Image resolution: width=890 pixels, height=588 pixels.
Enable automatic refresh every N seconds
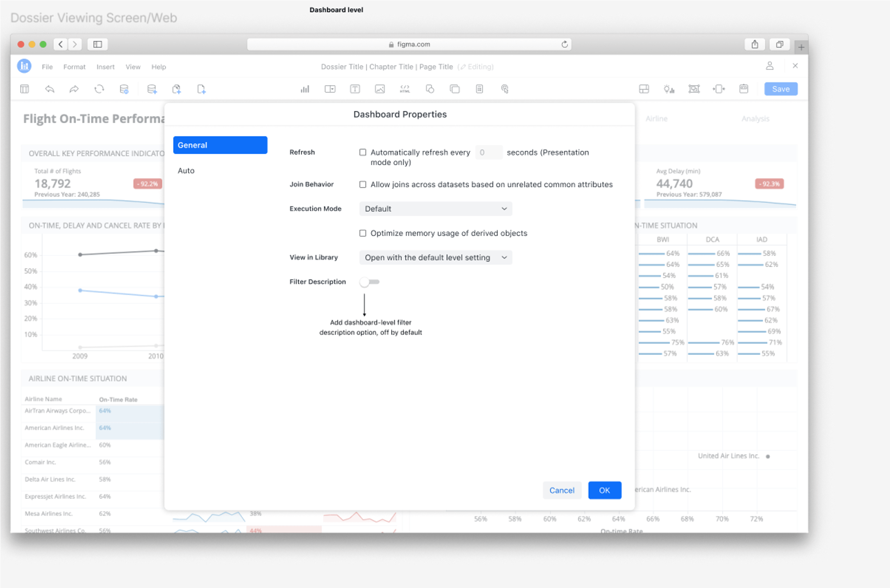click(x=363, y=152)
